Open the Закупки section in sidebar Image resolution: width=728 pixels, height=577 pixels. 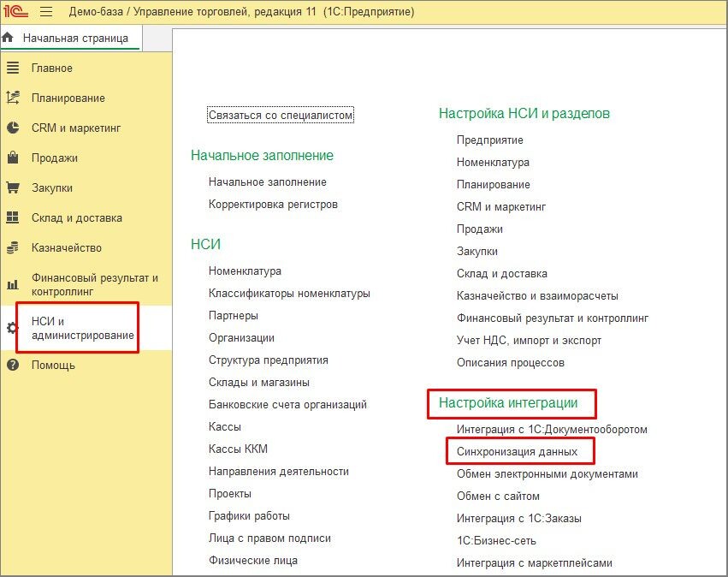coord(52,187)
